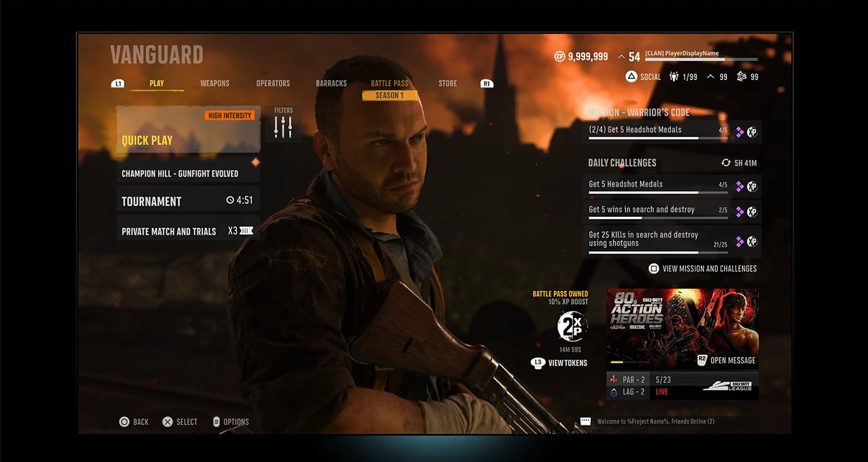
Task: Click the prestige token icon showing 99
Action: (x=742, y=77)
